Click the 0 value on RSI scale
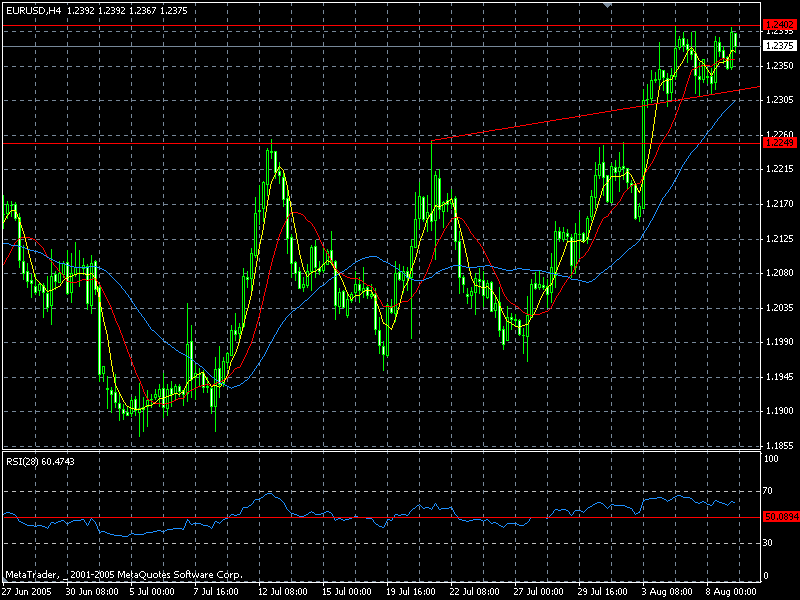800x600 pixels. point(766,576)
